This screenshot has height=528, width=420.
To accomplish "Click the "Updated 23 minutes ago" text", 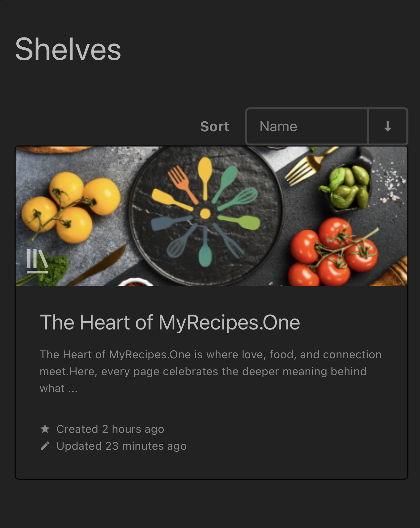I will point(121,446).
